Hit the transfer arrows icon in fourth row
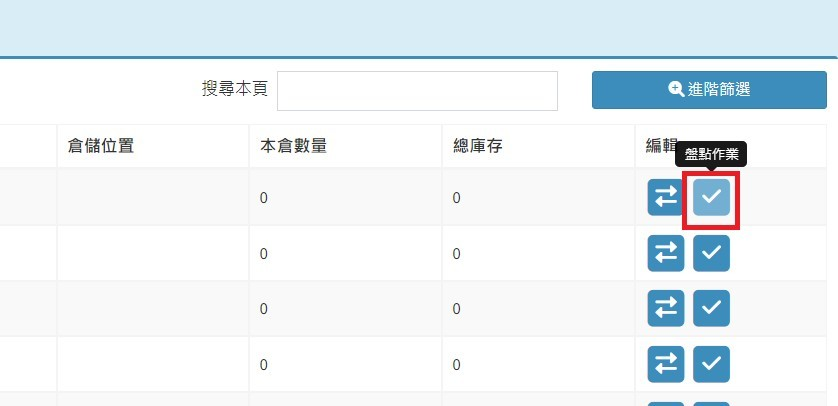This screenshot has width=838, height=406. tap(665, 364)
